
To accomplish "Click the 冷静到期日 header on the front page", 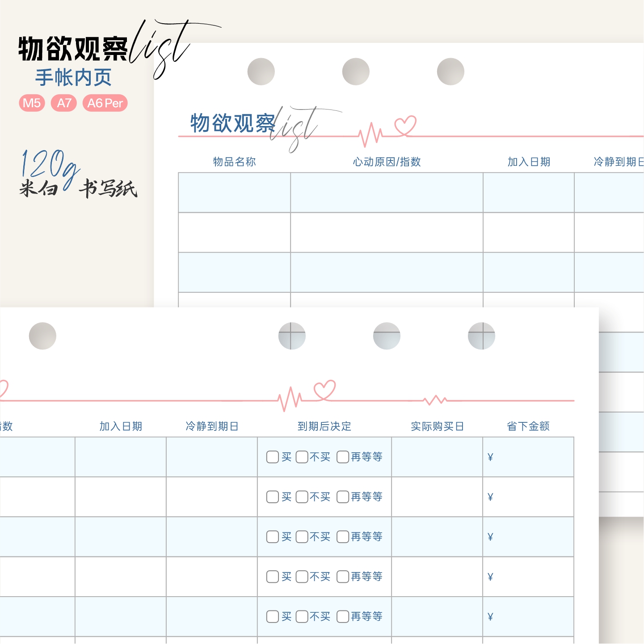I will pos(212,426).
